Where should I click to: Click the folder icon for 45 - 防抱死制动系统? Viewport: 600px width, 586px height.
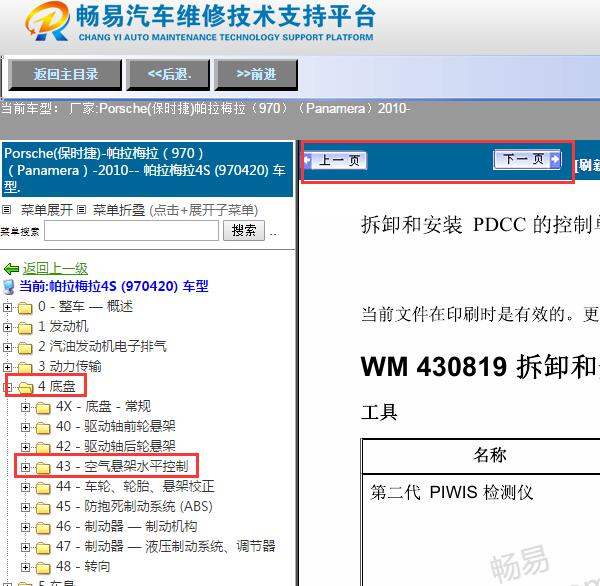[43, 508]
